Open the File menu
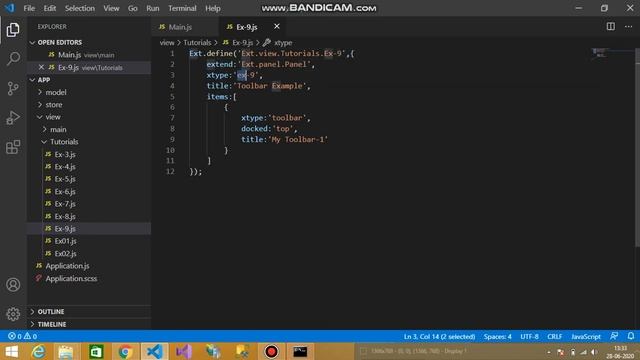 (x=29, y=8)
